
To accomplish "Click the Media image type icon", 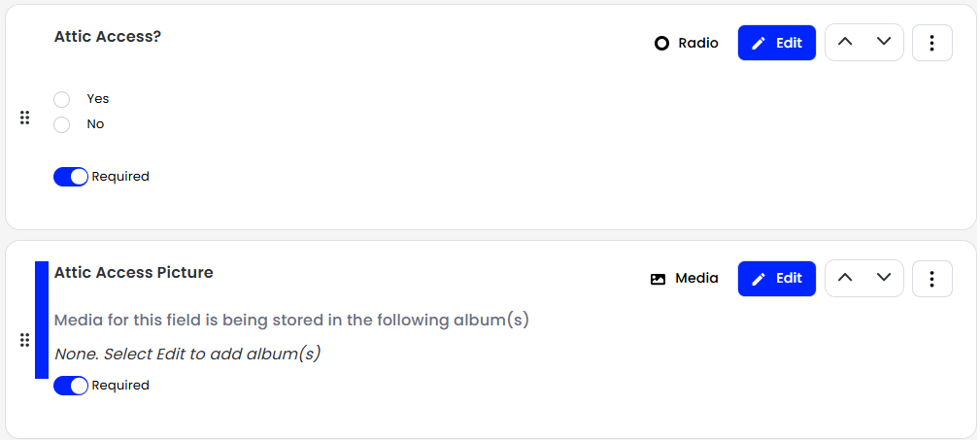I will tap(658, 280).
